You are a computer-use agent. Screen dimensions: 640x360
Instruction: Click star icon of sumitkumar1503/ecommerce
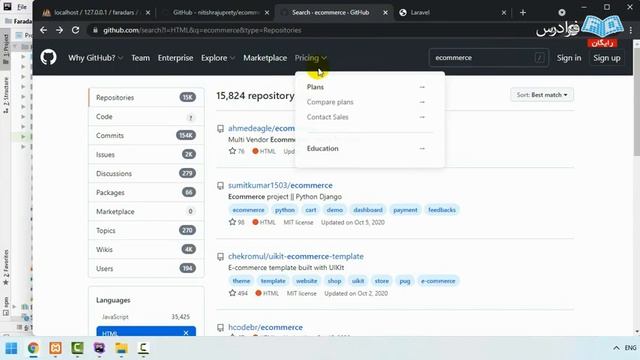pyautogui.click(x=232, y=222)
